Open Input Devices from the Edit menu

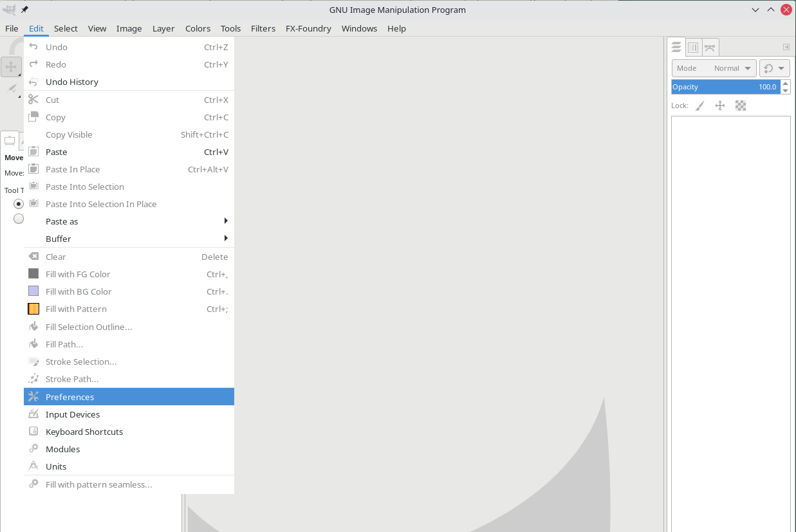(x=129, y=414)
